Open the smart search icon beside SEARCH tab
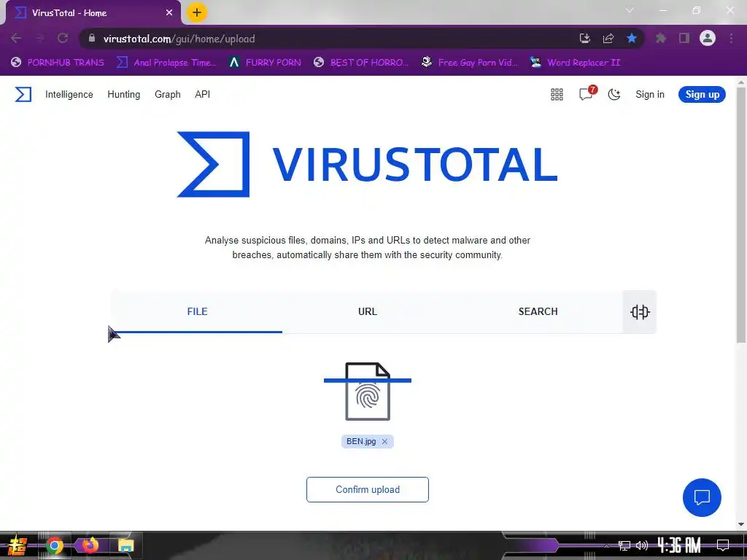 639,312
